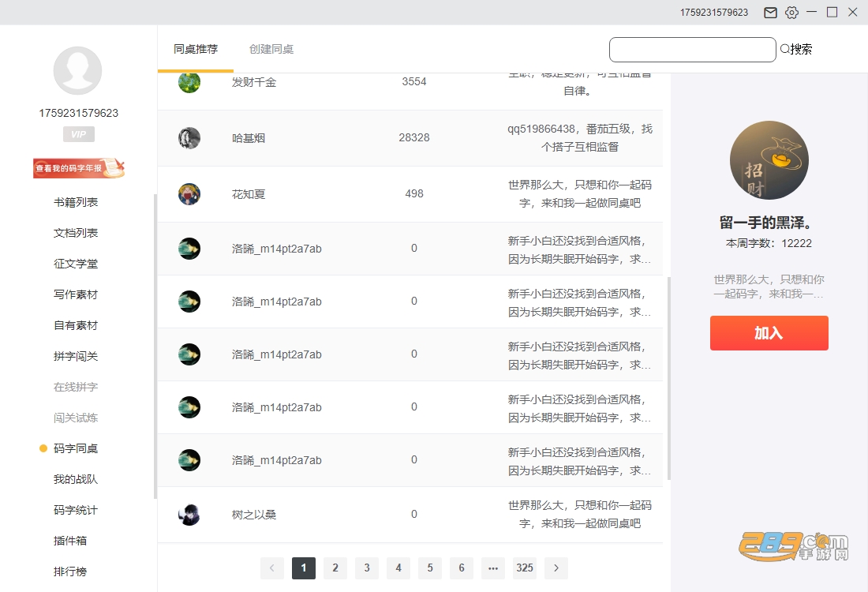Image resolution: width=868 pixels, height=592 pixels.
Task: Select the name 花知夏
Action: point(248,194)
